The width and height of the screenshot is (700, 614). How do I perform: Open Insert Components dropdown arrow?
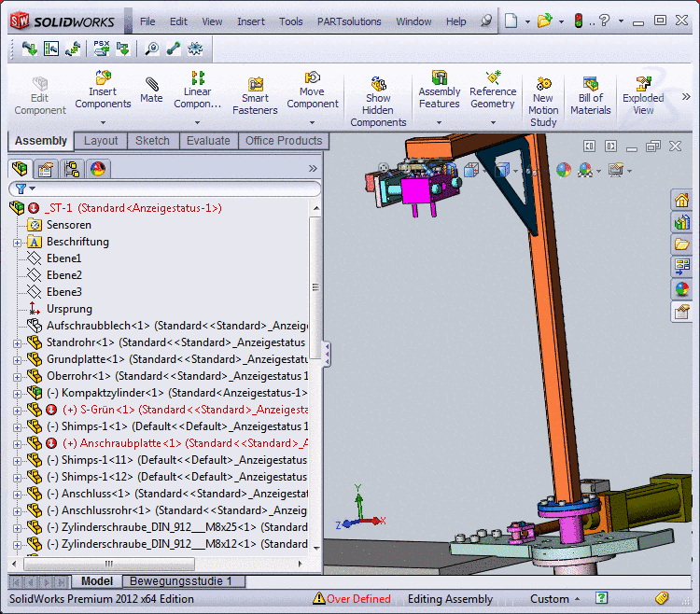(103, 122)
